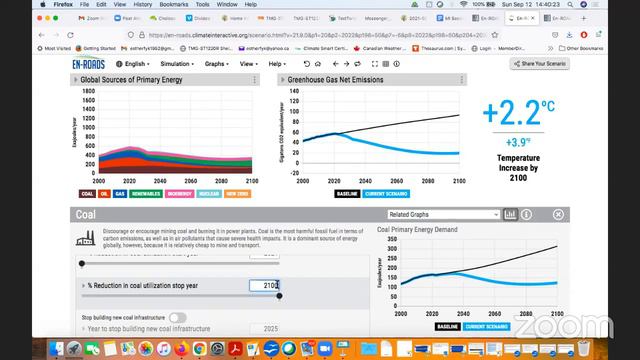Viewport: 640px width, 360px height.
Task: Click coal utilization stop year slider handle
Action: click(x=279, y=296)
